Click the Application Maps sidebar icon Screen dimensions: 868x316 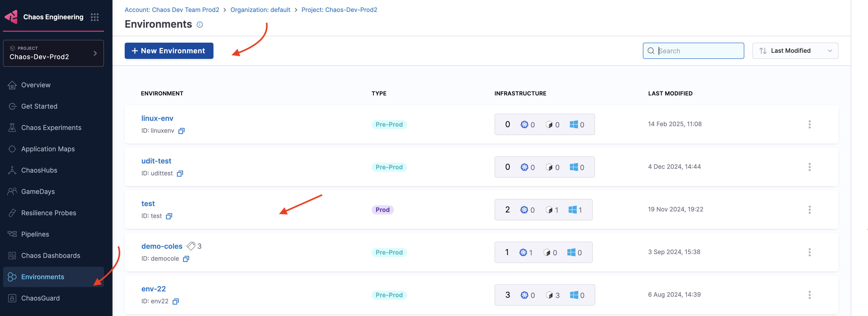tap(12, 148)
